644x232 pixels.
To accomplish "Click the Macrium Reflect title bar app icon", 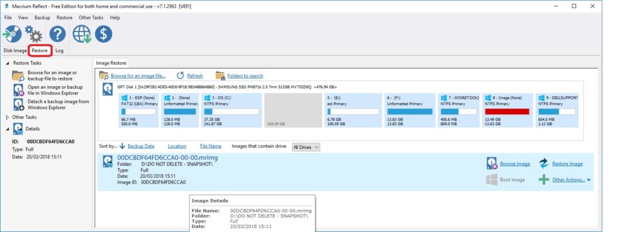I will click(x=6, y=6).
